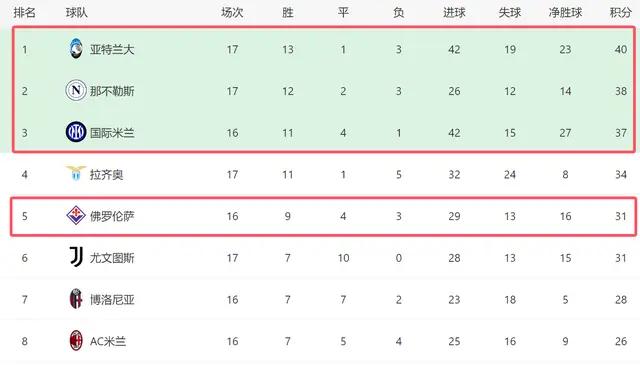Viewport: 640px width, 367px height.
Task: Click the Juventus J logo
Action: tap(76, 257)
